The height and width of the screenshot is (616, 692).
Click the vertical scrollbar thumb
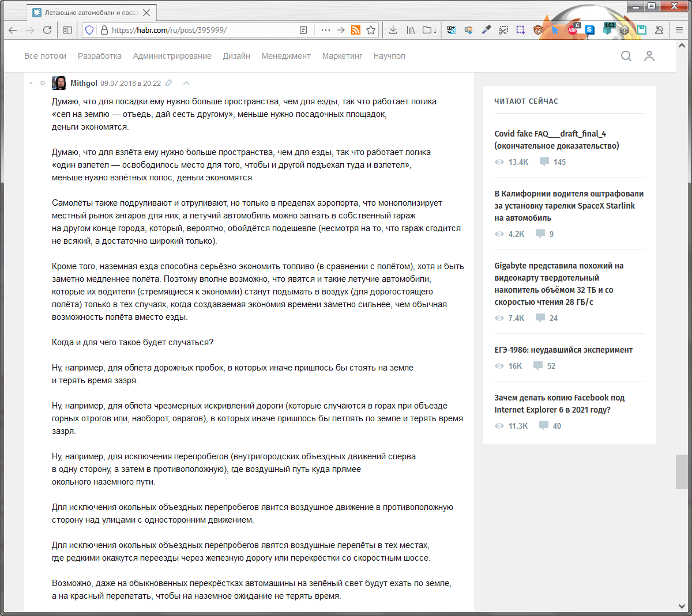pyautogui.click(x=680, y=473)
